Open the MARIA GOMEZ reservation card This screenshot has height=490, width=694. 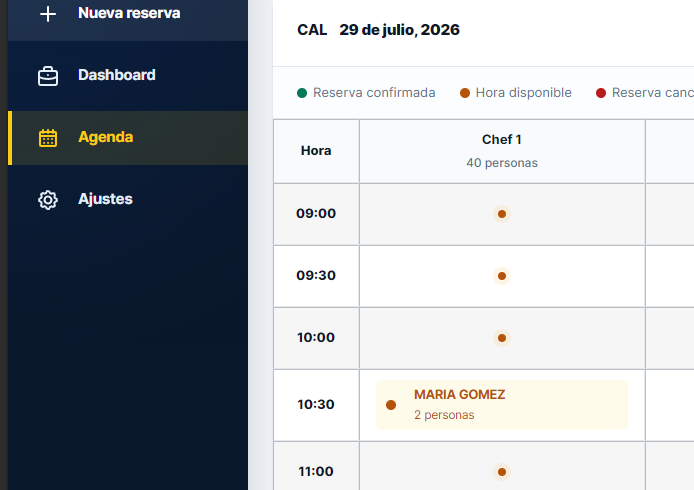click(502, 405)
